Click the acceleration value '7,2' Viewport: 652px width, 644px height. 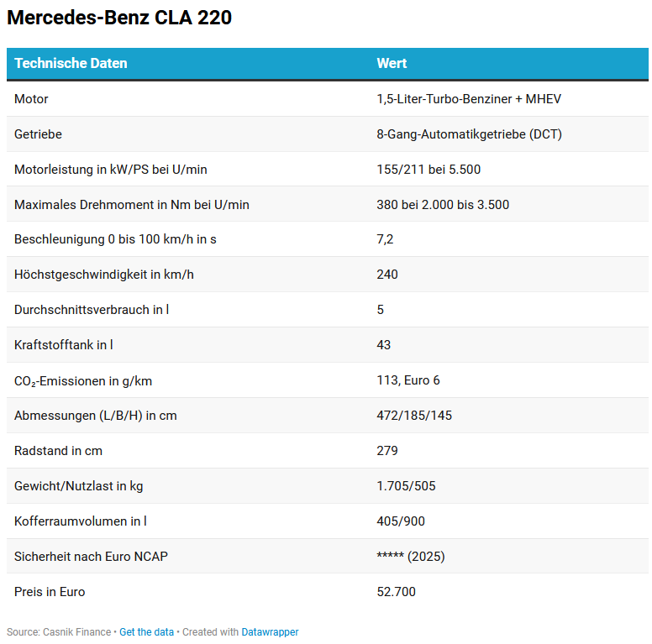385,239
